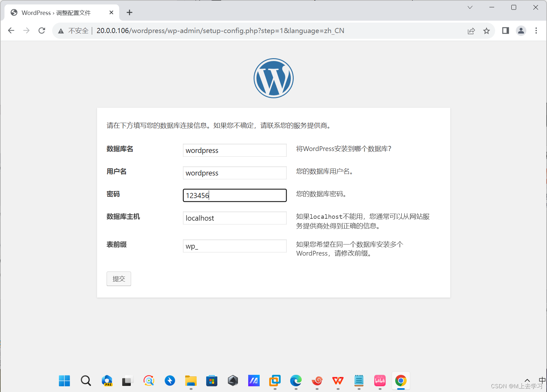Open the notepad app in taskbar
Image resolution: width=547 pixels, height=392 pixels.
pyautogui.click(x=359, y=381)
